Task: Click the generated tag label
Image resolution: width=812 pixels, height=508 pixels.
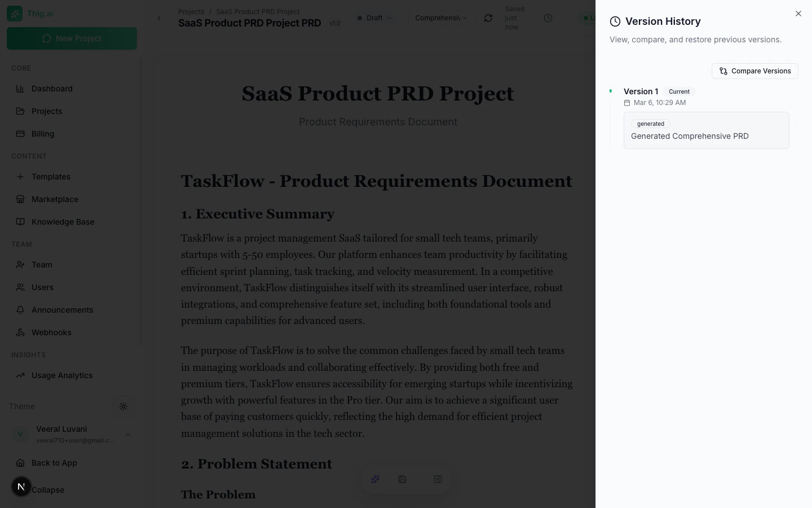Action: (651, 124)
